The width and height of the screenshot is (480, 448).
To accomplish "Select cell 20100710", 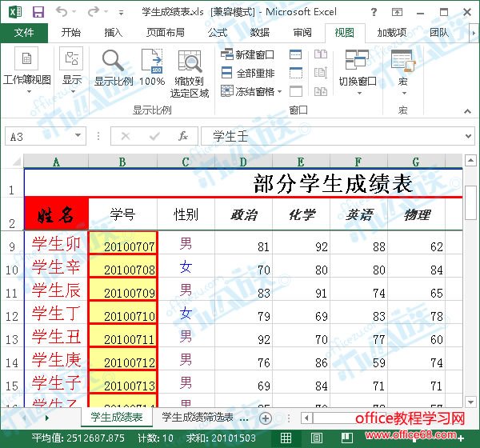I will 122,312.
